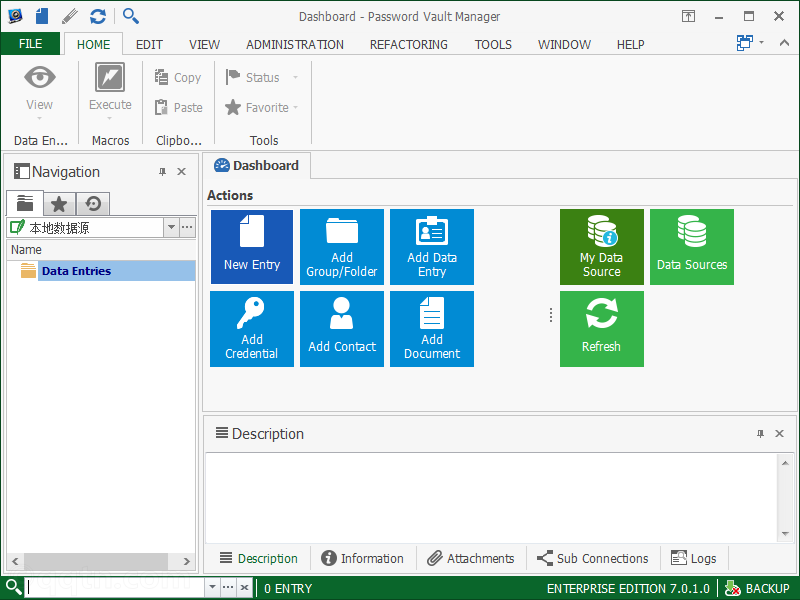Viewport: 800px width, 600px height.
Task: Select the Dashboard document tab
Action: click(x=257, y=166)
